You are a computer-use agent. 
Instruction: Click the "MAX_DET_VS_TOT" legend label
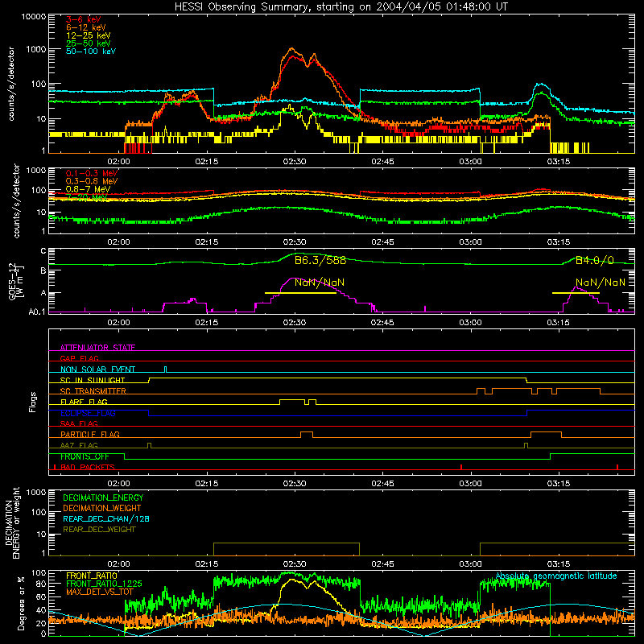point(100,592)
